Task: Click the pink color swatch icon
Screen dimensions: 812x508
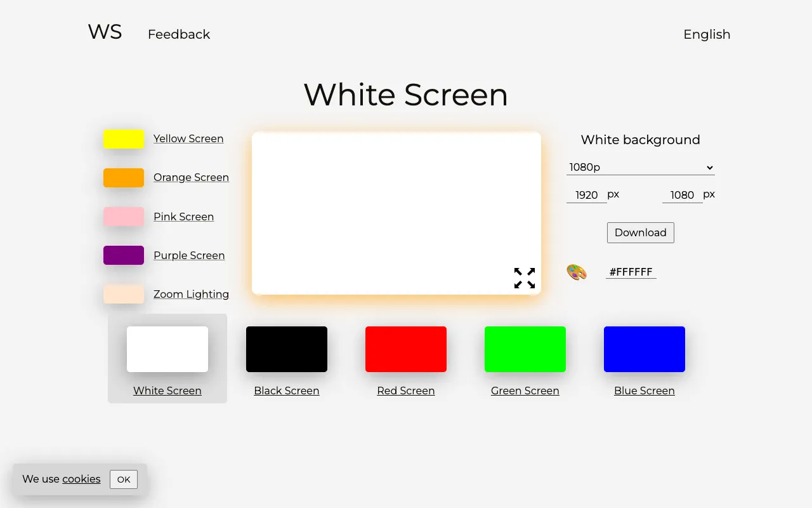Action: [123, 217]
